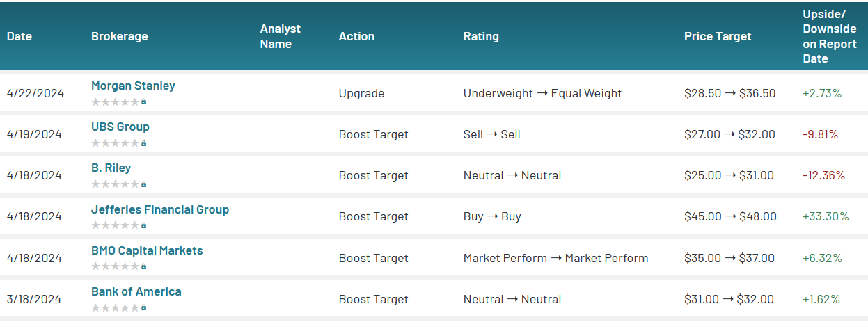Open the Bank of America link
The height and width of the screenshot is (322, 868).
coord(136,292)
